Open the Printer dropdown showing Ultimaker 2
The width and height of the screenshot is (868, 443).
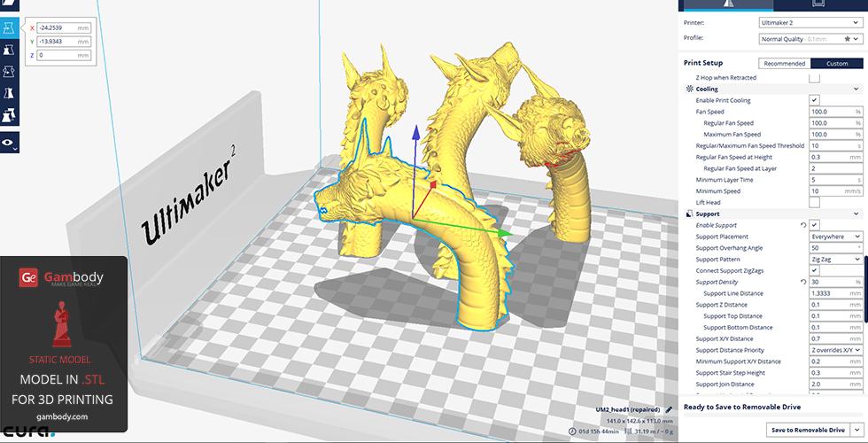click(810, 23)
